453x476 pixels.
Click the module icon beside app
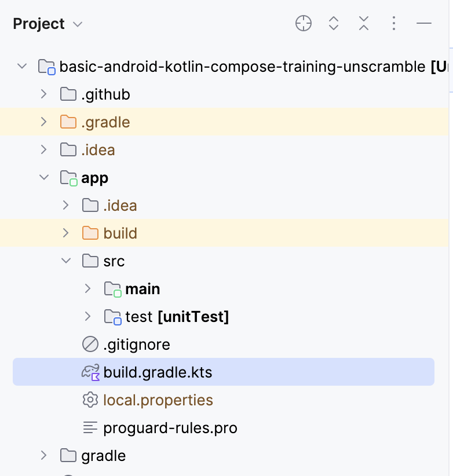(68, 177)
